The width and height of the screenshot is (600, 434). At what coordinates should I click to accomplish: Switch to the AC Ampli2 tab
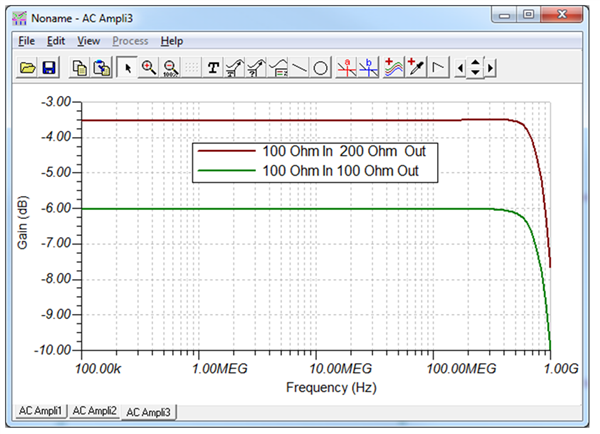point(94,411)
